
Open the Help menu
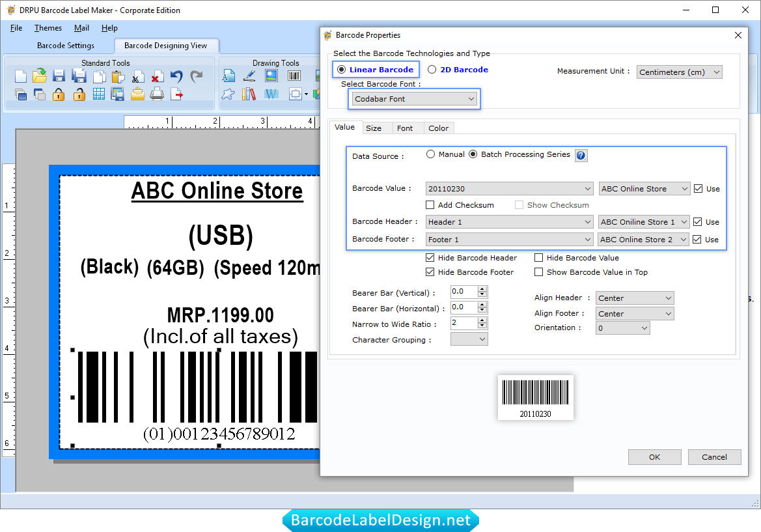[109, 28]
